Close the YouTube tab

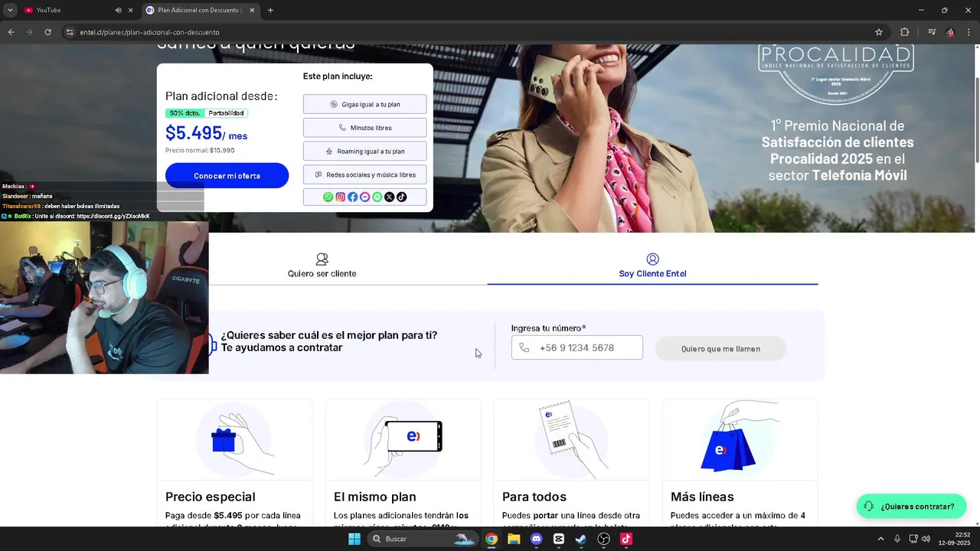[131, 10]
